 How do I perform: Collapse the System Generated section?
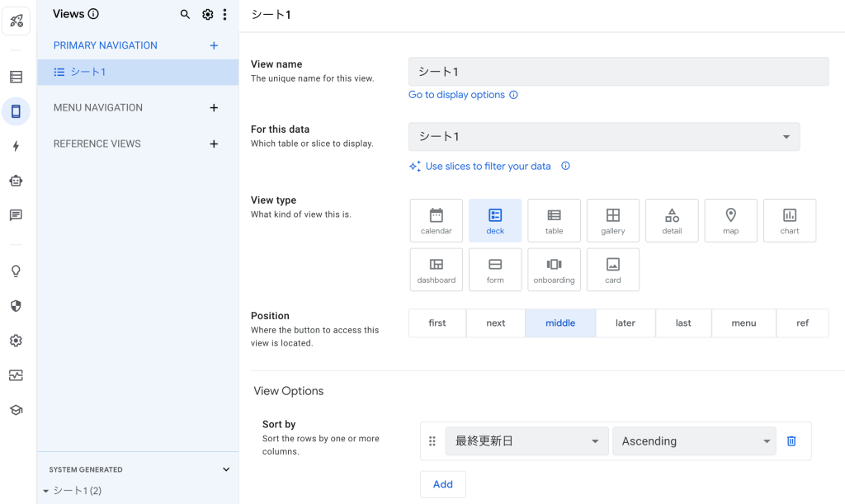click(x=226, y=469)
